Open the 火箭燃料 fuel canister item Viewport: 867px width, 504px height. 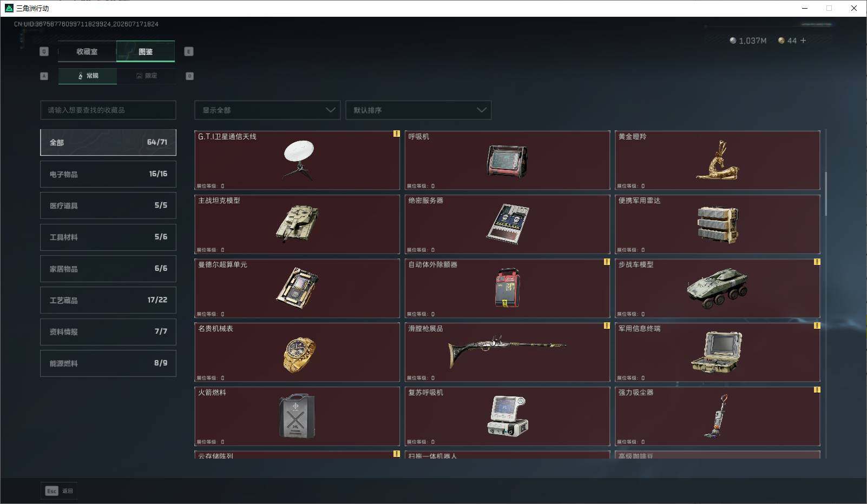point(297,416)
